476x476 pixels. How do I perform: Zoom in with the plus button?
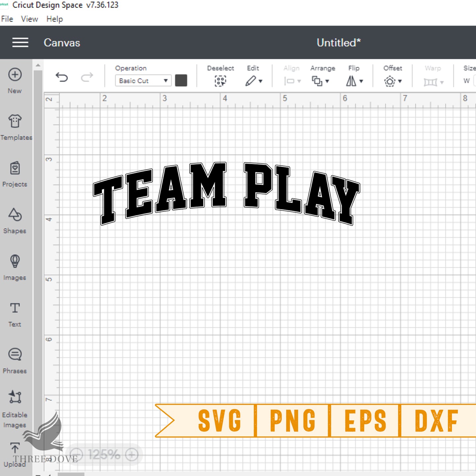coord(132,455)
